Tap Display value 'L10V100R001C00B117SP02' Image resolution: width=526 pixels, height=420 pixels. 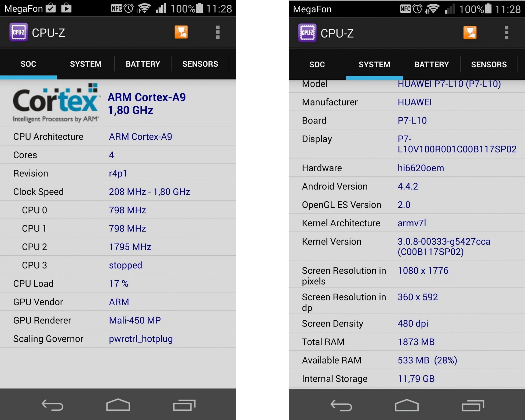[457, 149]
